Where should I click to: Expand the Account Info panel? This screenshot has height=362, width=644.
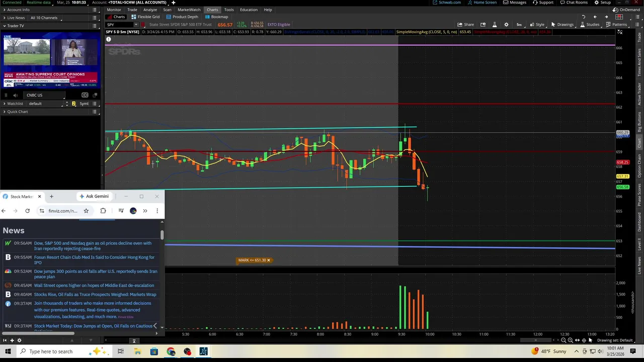click(5, 10)
